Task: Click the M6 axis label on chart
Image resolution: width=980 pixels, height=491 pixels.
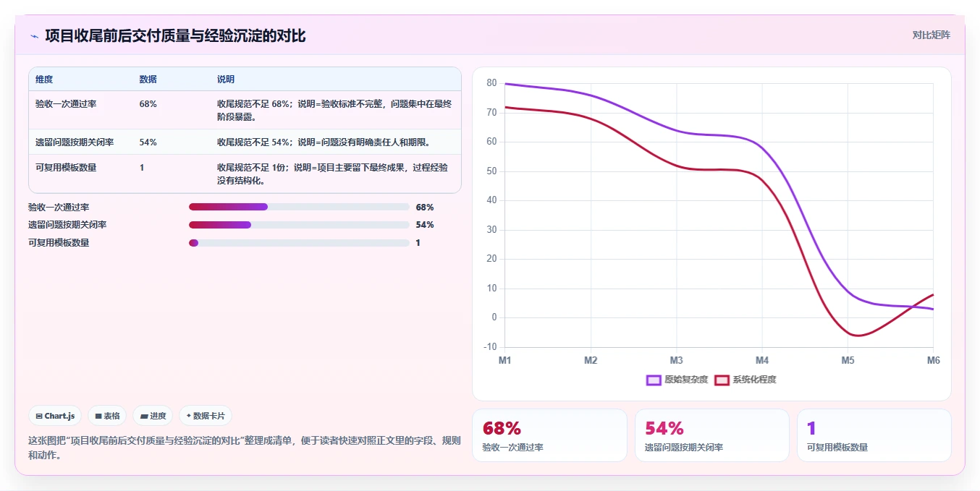Action: [x=933, y=360]
